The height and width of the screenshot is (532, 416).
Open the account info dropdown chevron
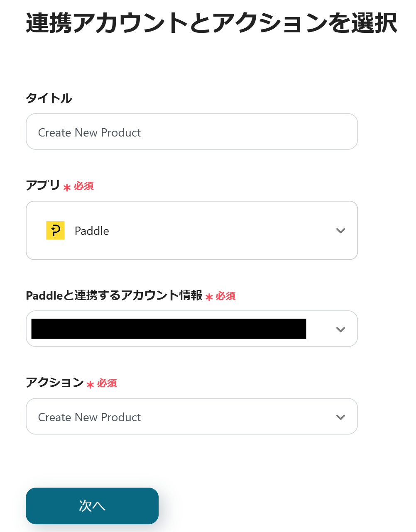pyautogui.click(x=340, y=329)
